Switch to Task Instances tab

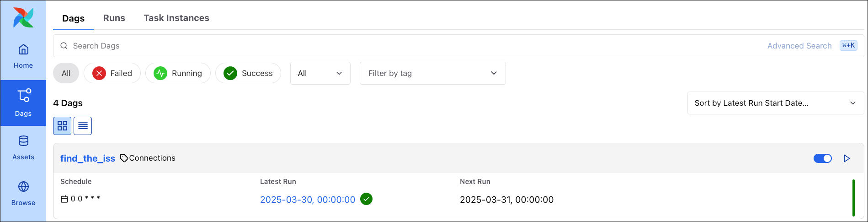tap(176, 18)
